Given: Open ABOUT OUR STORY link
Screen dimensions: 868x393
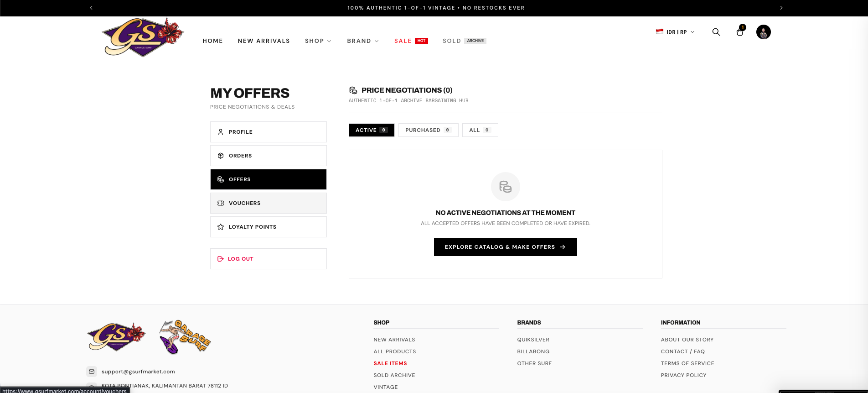Looking at the screenshot, I should click(x=687, y=340).
